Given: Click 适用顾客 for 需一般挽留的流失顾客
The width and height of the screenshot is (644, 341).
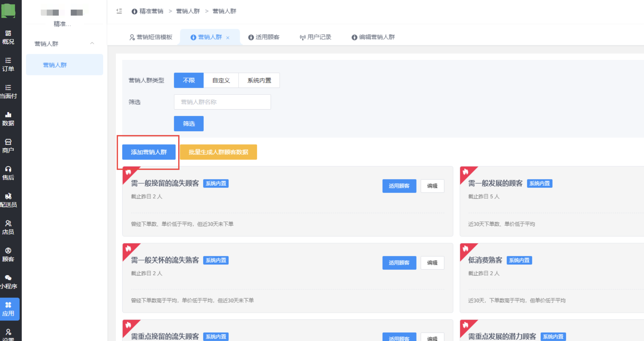Looking at the screenshot, I should click(x=399, y=186).
